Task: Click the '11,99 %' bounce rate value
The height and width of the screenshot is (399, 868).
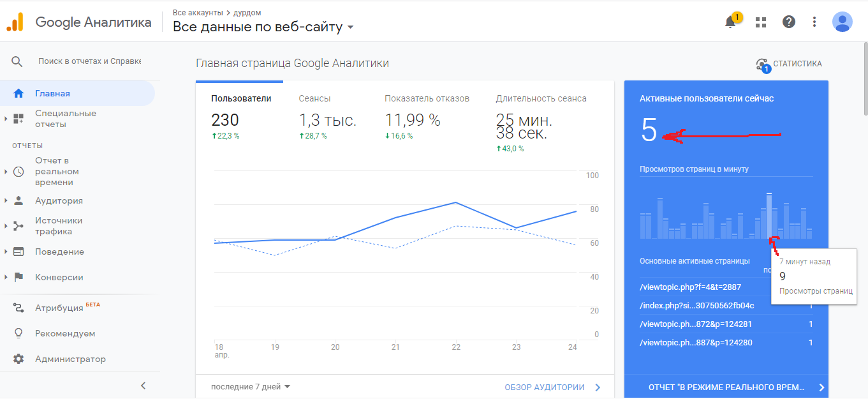Action: [413, 120]
